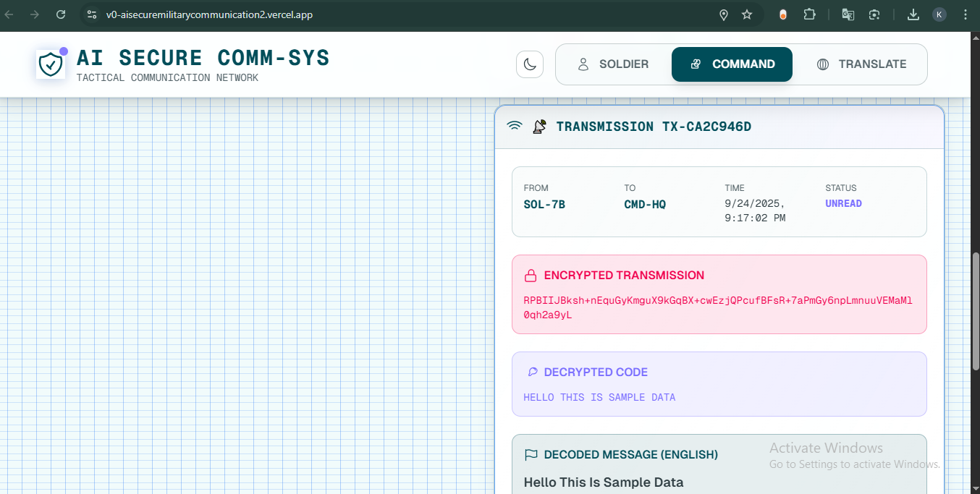
Task: Click TACTICAL COMMUNICATION NETWORK subtitle
Action: 167,77
